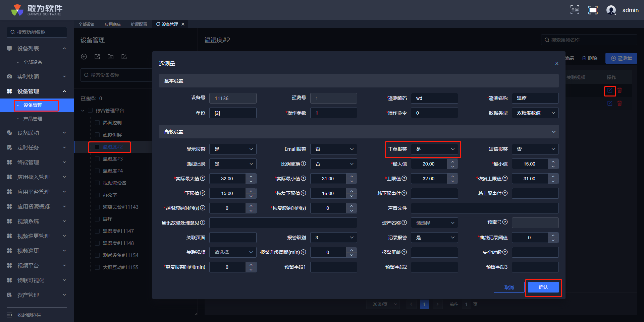Collapse the 高级设置 section

pyautogui.click(x=553, y=132)
